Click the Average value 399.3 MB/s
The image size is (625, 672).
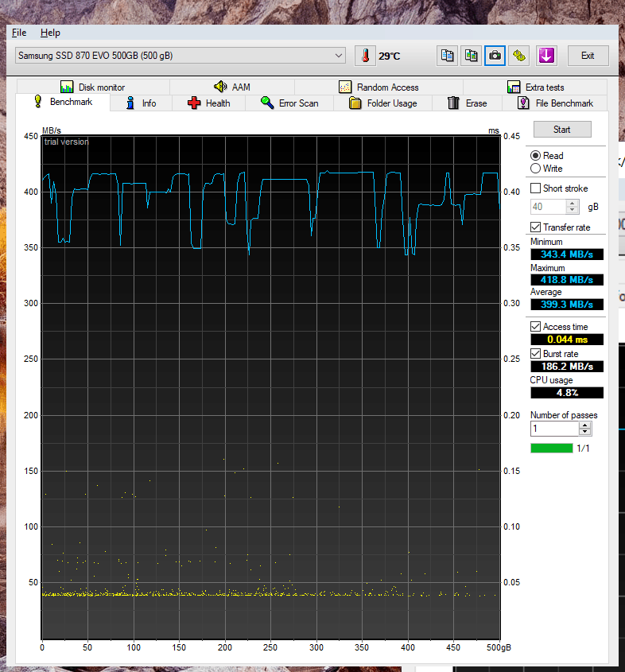pos(567,305)
